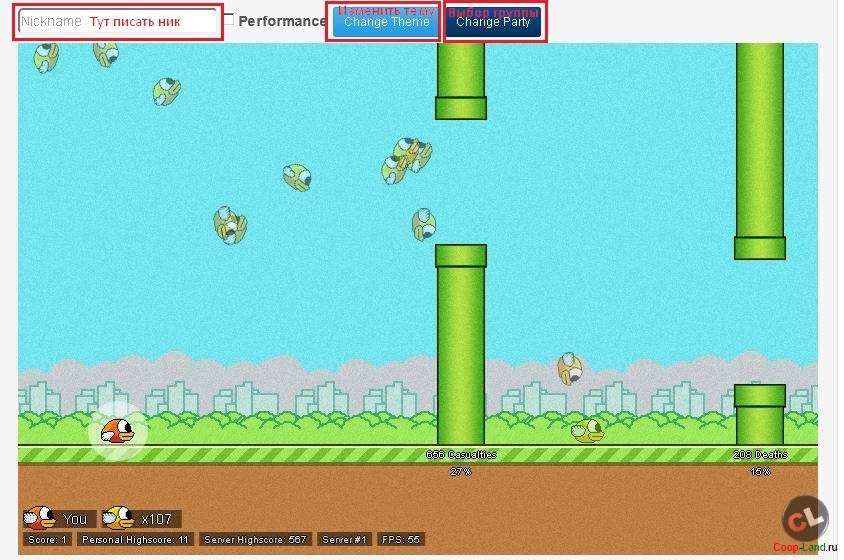Click the '656 Casualties' text
Screen dimensions: 844x560
tap(461, 455)
